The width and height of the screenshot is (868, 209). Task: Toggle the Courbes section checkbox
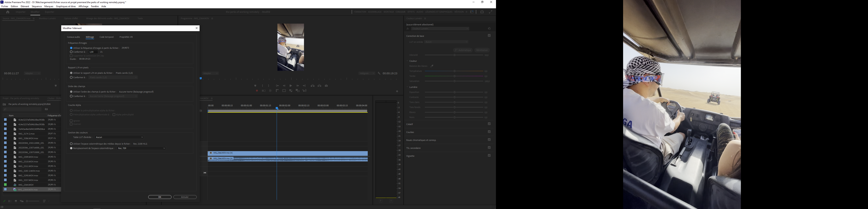tap(489, 132)
